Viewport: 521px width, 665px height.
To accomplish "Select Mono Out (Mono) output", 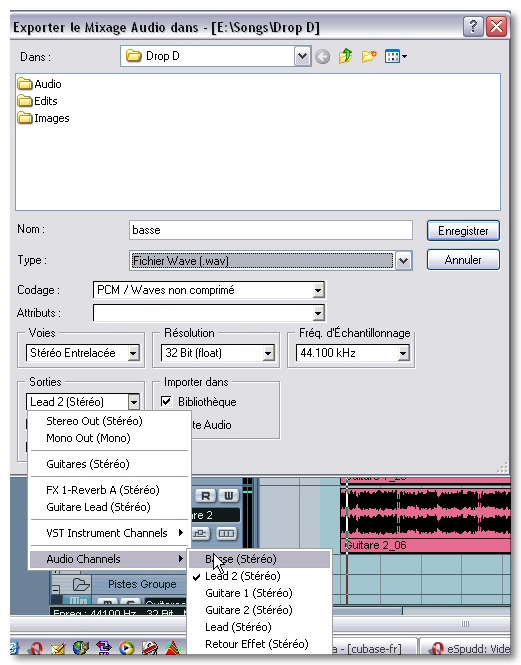I will tap(88, 438).
